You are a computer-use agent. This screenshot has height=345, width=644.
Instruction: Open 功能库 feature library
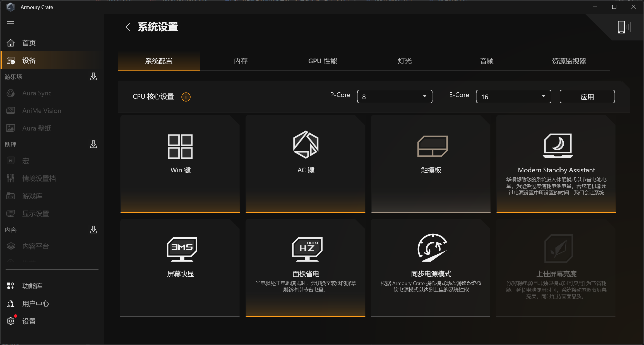click(52, 286)
